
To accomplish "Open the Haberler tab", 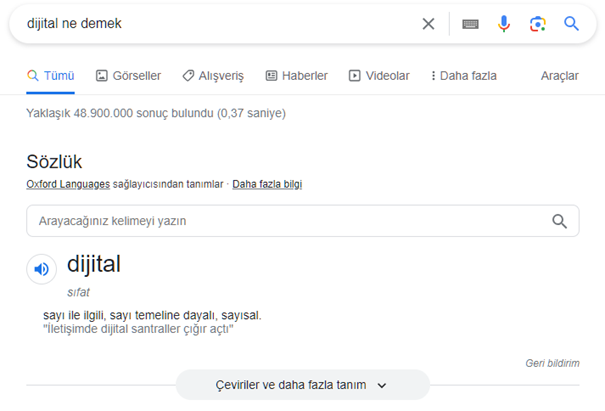I will 296,76.
